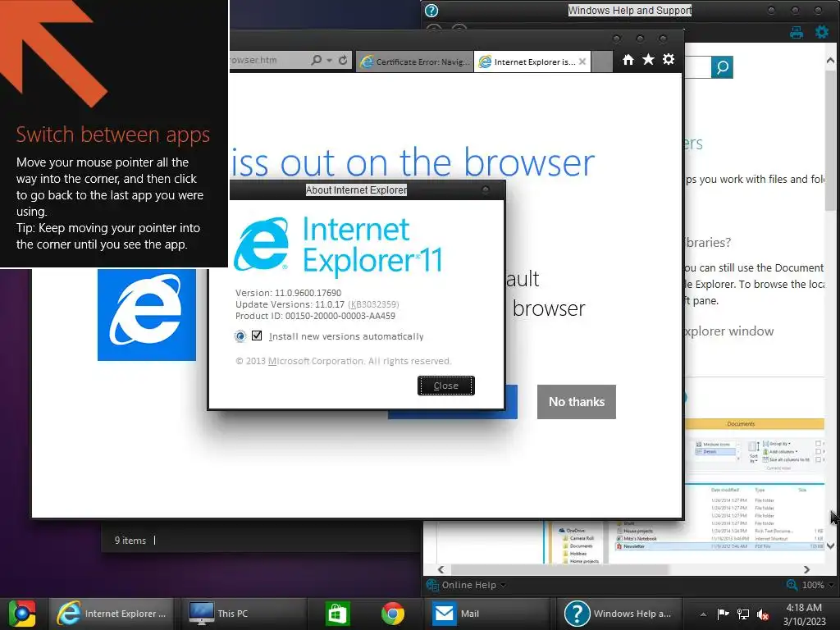Open Internet Explorer Home page icon
The width and height of the screenshot is (840, 630).
[628, 59]
